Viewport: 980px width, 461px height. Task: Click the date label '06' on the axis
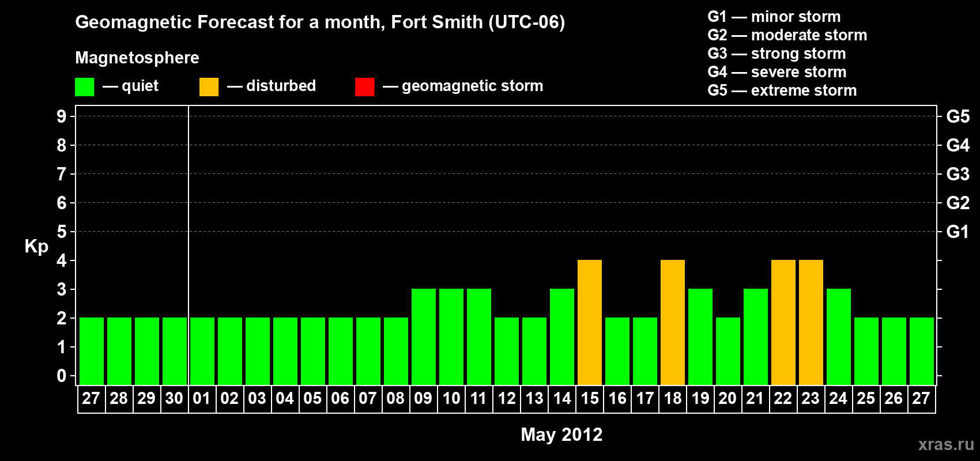(x=340, y=399)
